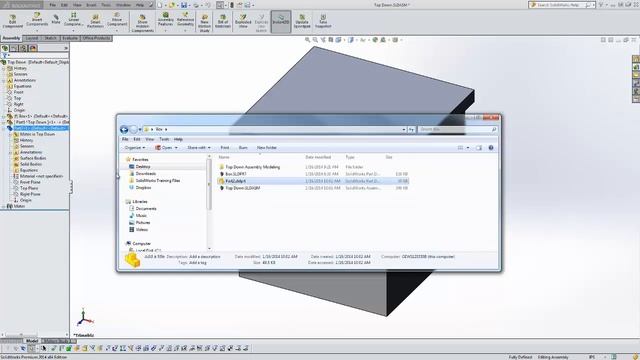Open Desktop in the Favorites list
Image resolution: width=640 pixels, height=360 pixels.
[x=143, y=167]
